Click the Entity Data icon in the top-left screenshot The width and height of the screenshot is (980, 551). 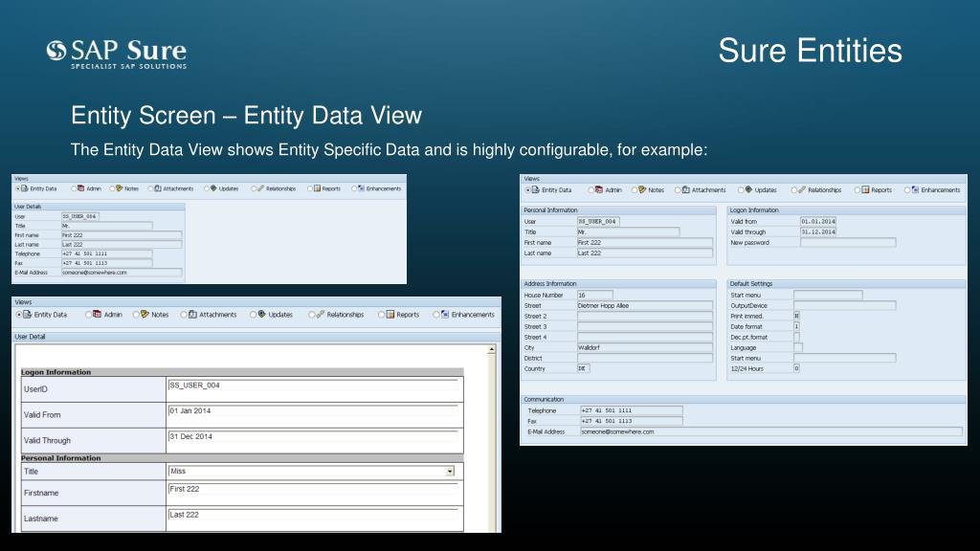click(x=25, y=188)
